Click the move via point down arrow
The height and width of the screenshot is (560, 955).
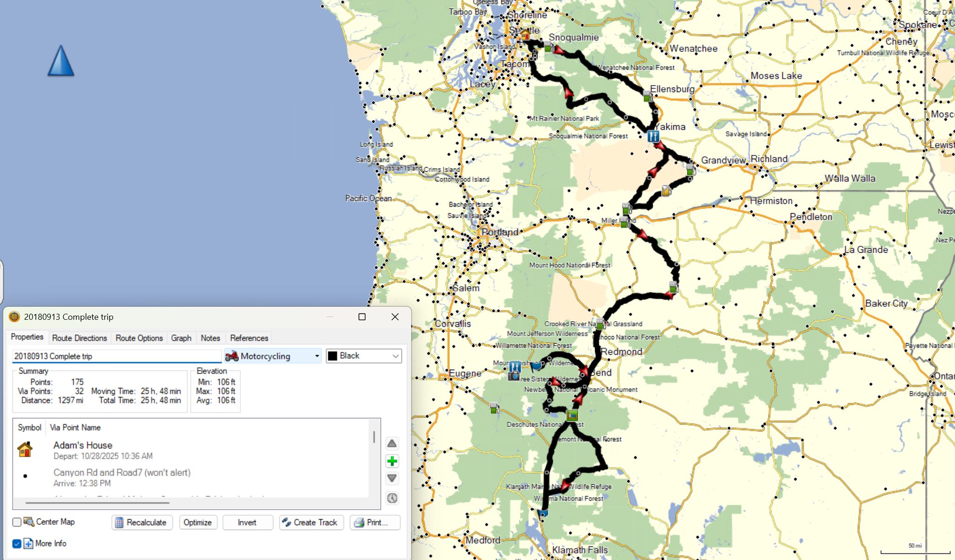(392, 478)
